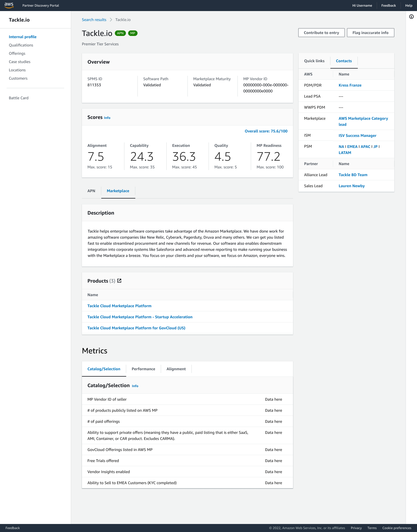Click LATAM PSM link
Image resolution: width=417 pixels, height=532 pixels.
click(x=345, y=153)
